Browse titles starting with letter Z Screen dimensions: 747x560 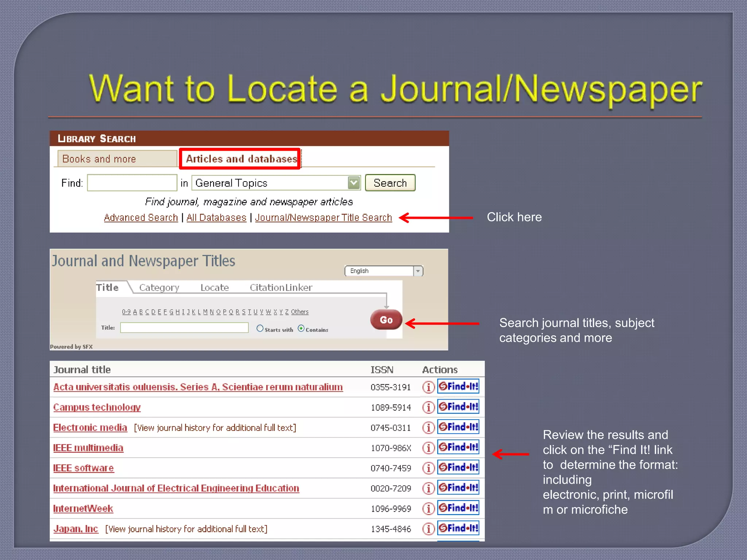click(x=287, y=312)
